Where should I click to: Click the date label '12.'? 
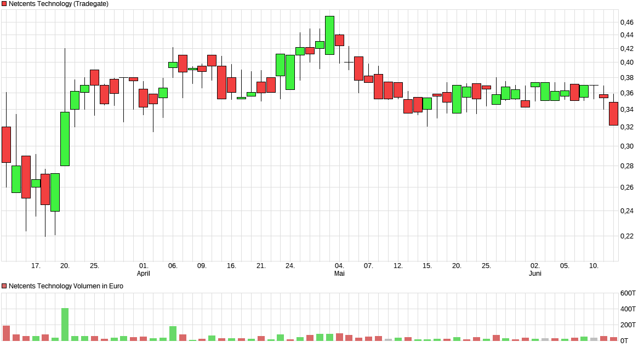click(398, 266)
